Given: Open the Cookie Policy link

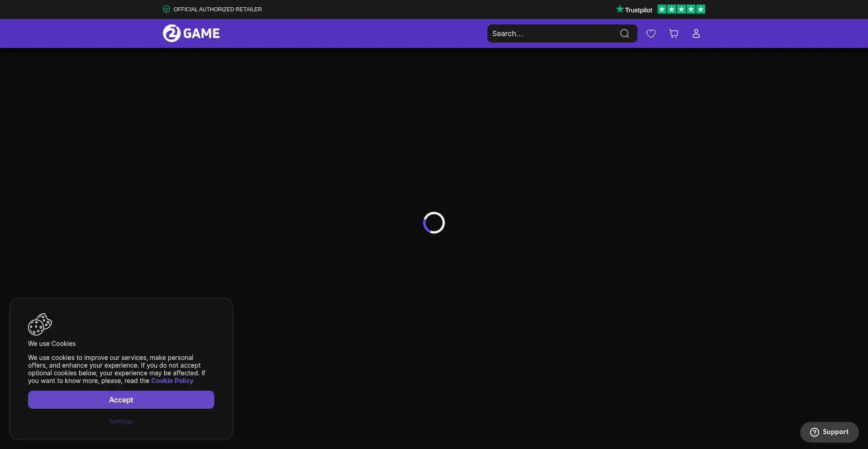Looking at the screenshot, I should point(172,381).
